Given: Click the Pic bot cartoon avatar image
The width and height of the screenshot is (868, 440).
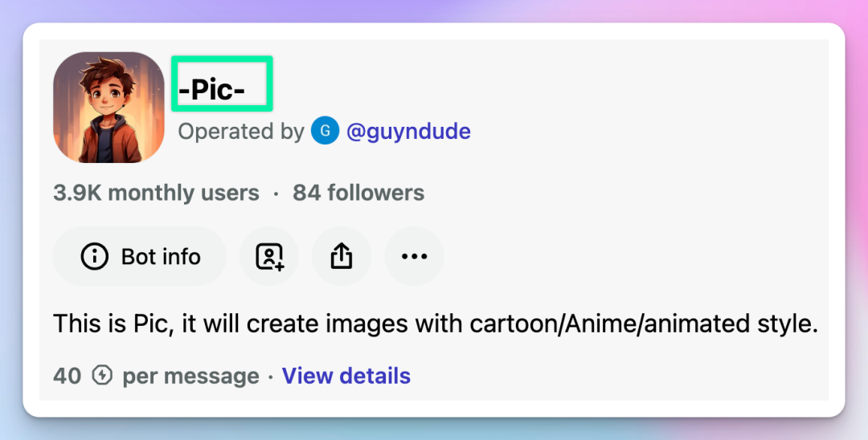Looking at the screenshot, I should coord(108,108).
